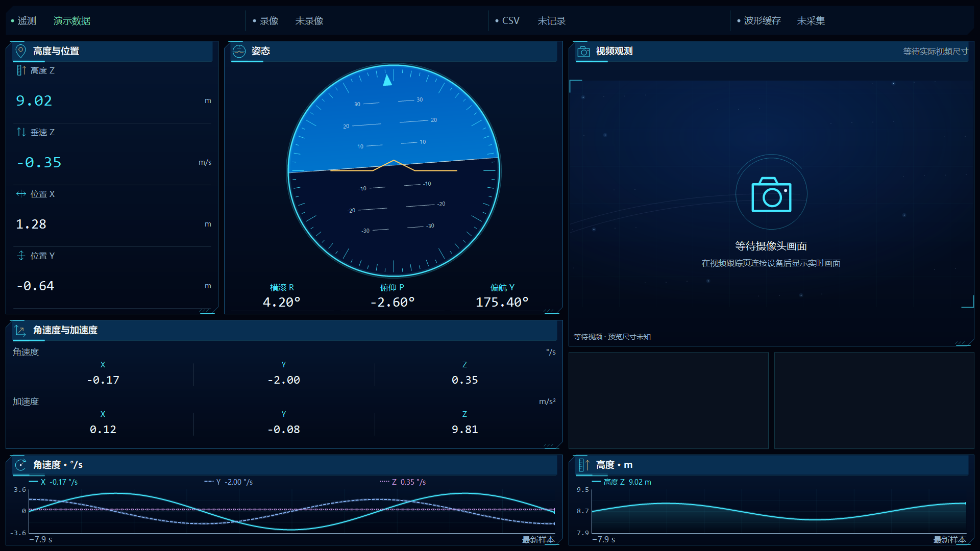Click the CSV status indicator
Screen dimensions: 980x551
507,21
